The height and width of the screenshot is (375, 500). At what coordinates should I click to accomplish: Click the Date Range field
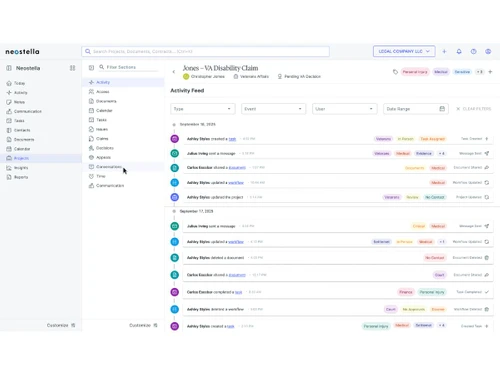[x=416, y=109]
